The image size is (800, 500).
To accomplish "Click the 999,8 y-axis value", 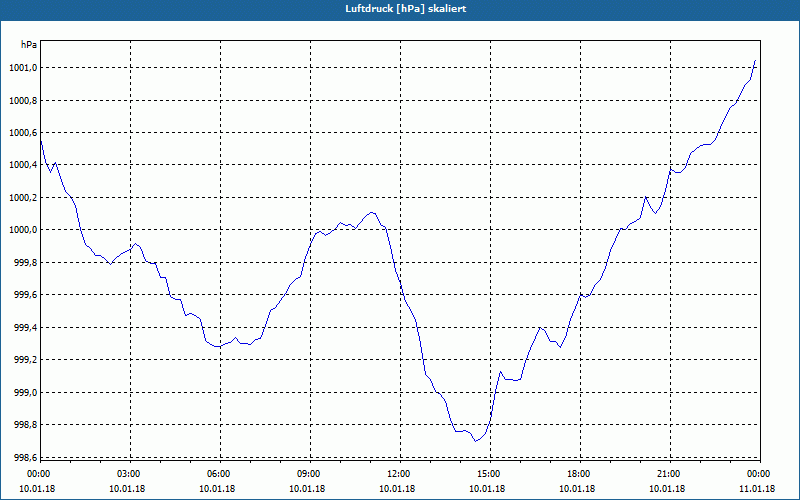I will coord(26,263).
